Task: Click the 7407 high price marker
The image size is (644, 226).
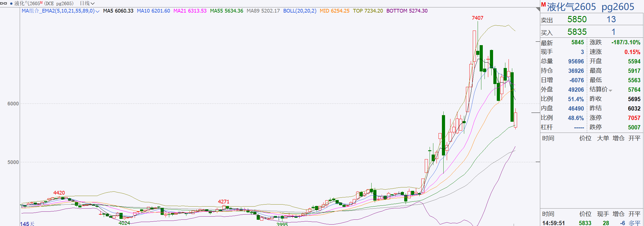Action: point(477,18)
